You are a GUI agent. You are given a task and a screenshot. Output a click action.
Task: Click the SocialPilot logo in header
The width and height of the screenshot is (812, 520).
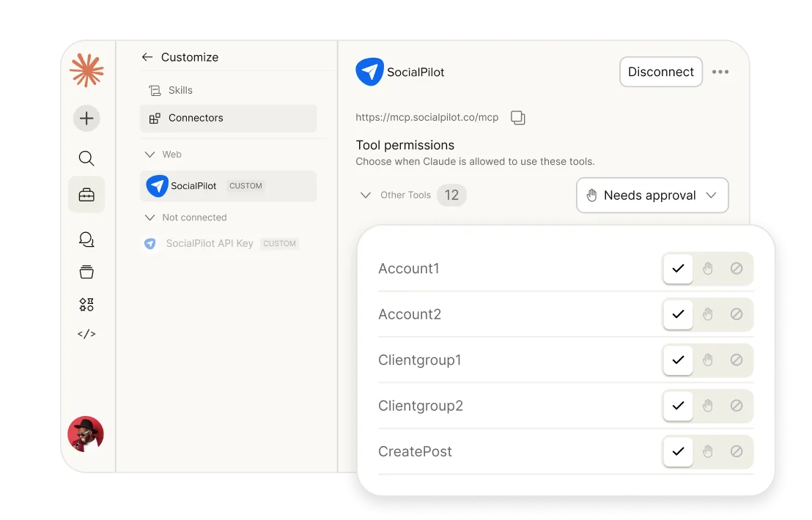(370, 72)
